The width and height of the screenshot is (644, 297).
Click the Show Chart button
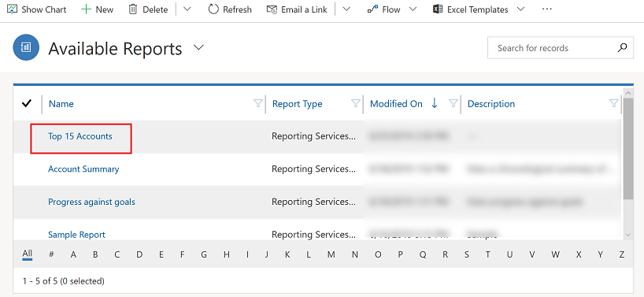coord(37,9)
